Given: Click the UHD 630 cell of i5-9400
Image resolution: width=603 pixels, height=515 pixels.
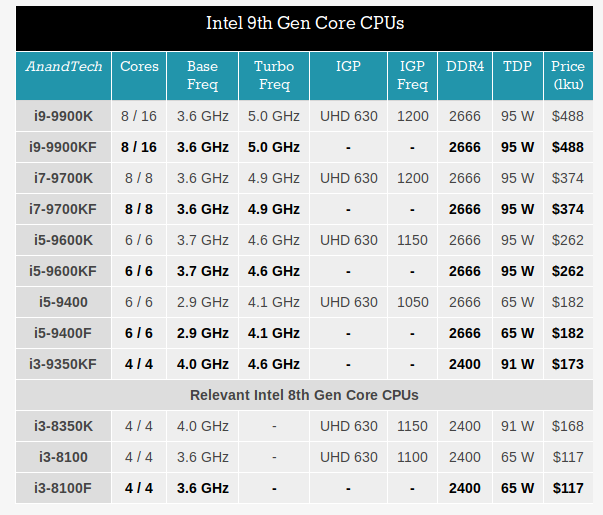Looking at the screenshot, I should (349, 302).
